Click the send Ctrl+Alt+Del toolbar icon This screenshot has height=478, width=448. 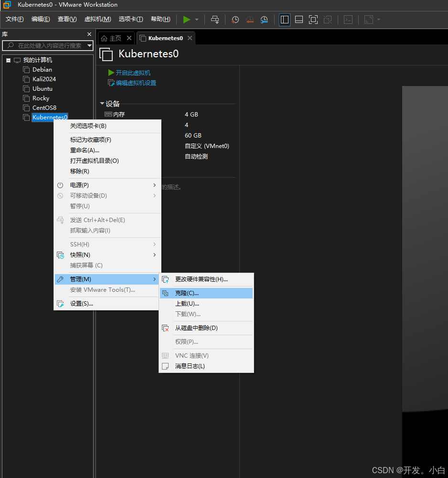tap(215, 20)
